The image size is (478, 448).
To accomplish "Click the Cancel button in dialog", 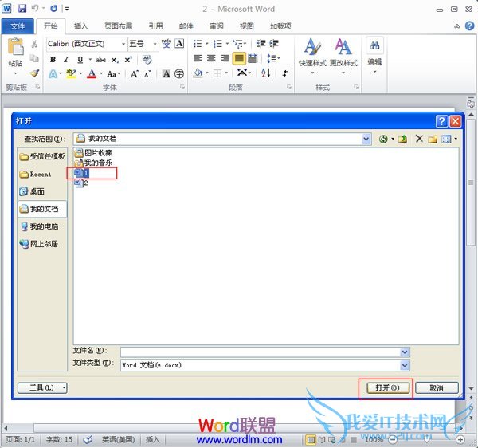I will pos(437,388).
